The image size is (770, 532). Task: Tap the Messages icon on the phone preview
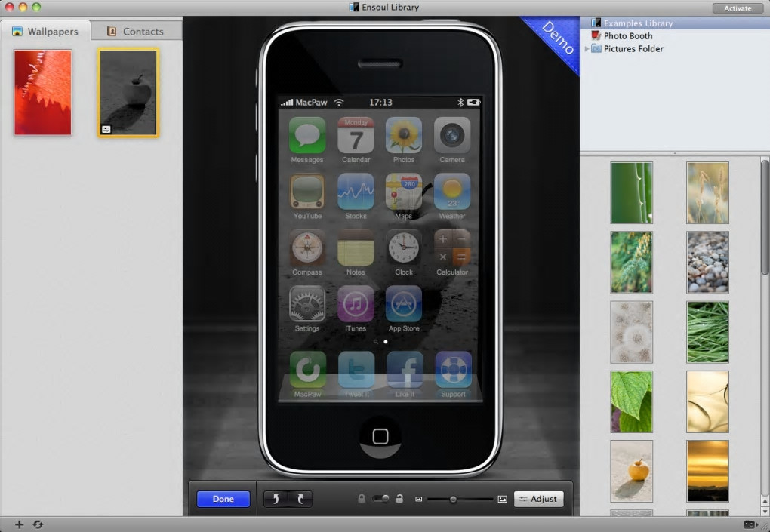click(307, 135)
